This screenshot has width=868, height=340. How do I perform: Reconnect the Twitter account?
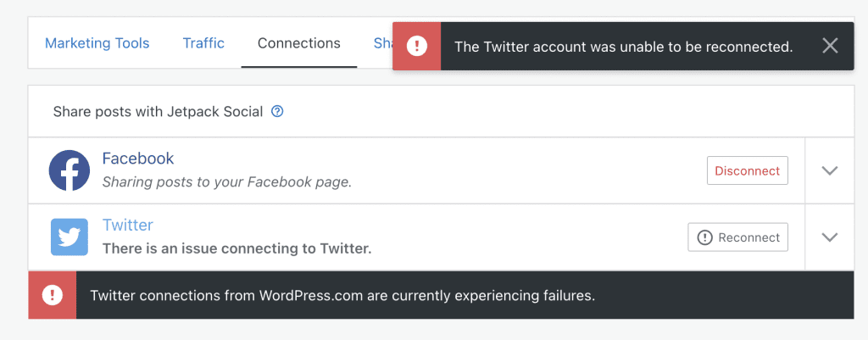[737, 237]
